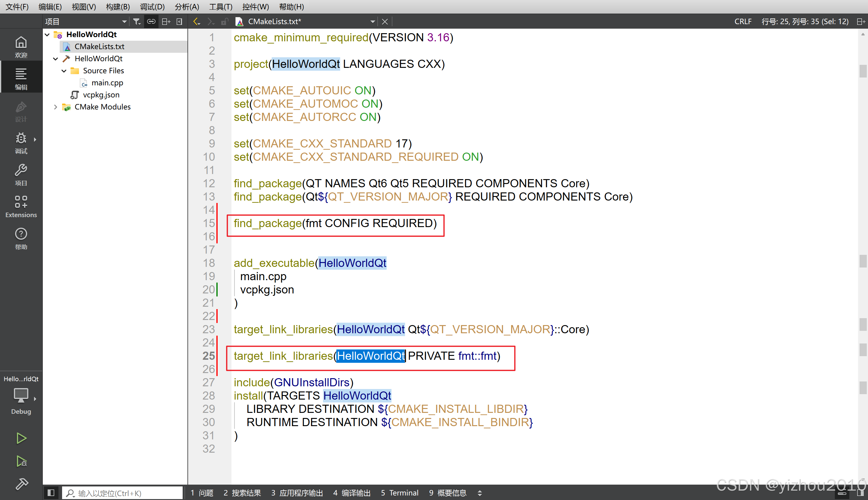Viewport: 868px width, 500px height.
Task: Show the 5 Terminal pane
Action: (x=400, y=493)
